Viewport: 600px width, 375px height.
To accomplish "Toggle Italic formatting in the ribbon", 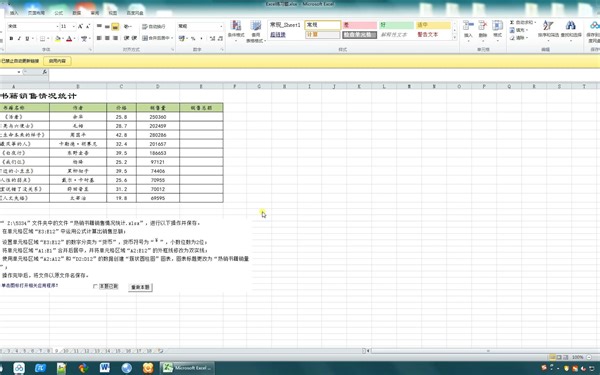I will 19,39.
